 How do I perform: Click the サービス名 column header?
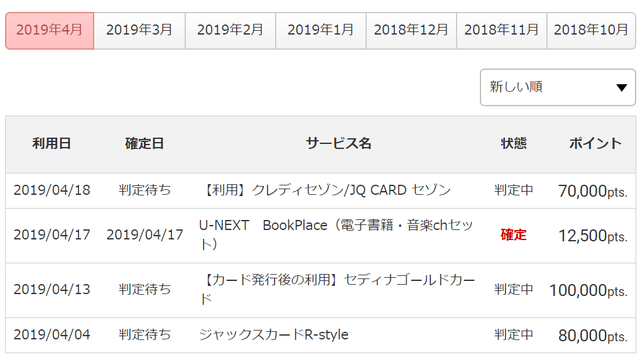339,144
